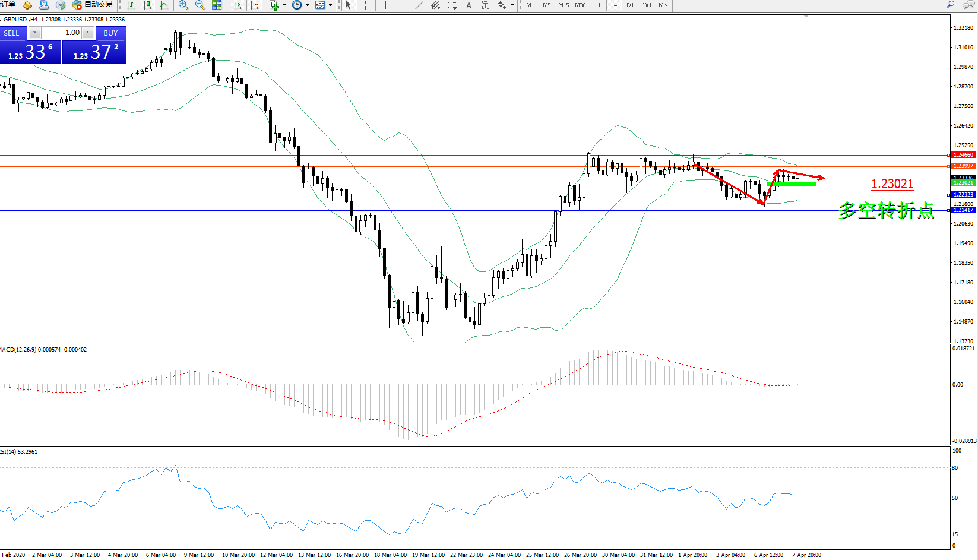The height and width of the screenshot is (560, 978).
Task: Open the tile windows grid icon
Action: point(217,5)
